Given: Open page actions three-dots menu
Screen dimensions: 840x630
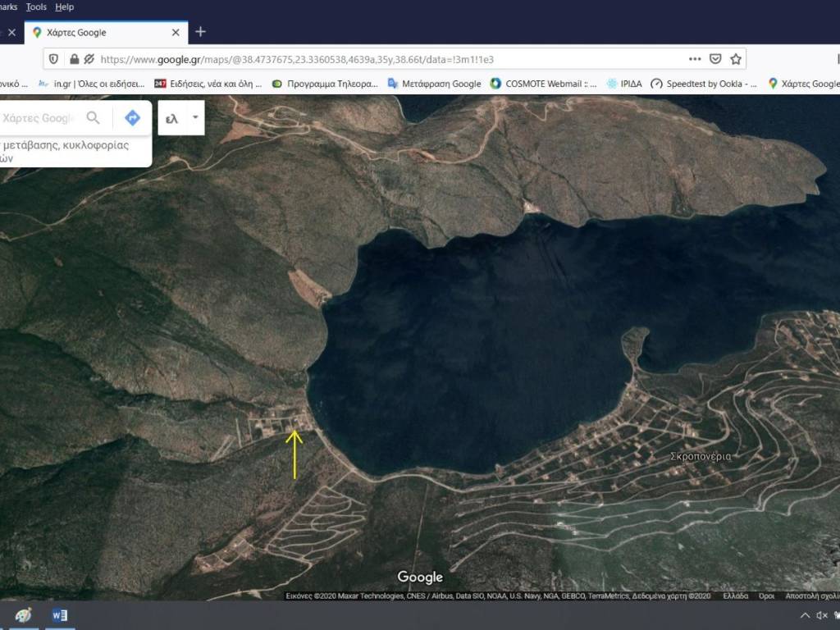Looking at the screenshot, I should (695, 59).
